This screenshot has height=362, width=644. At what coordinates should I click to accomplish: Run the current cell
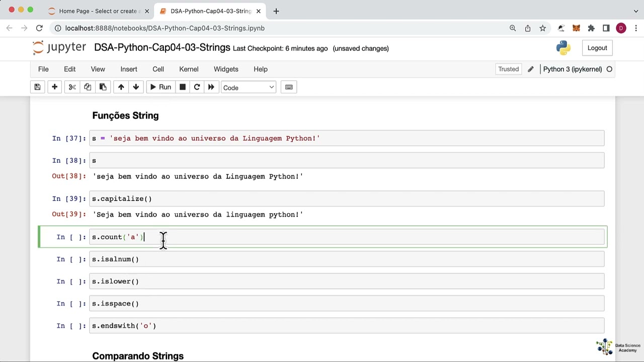(x=160, y=87)
